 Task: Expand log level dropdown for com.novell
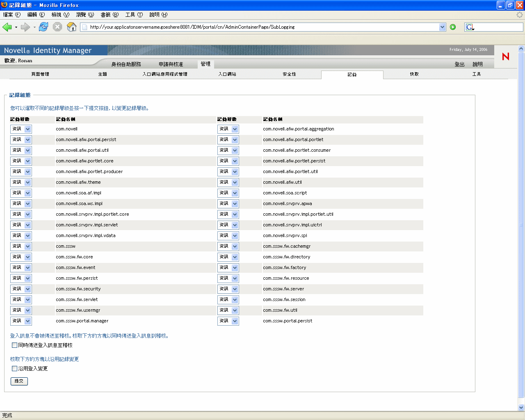pos(21,129)
